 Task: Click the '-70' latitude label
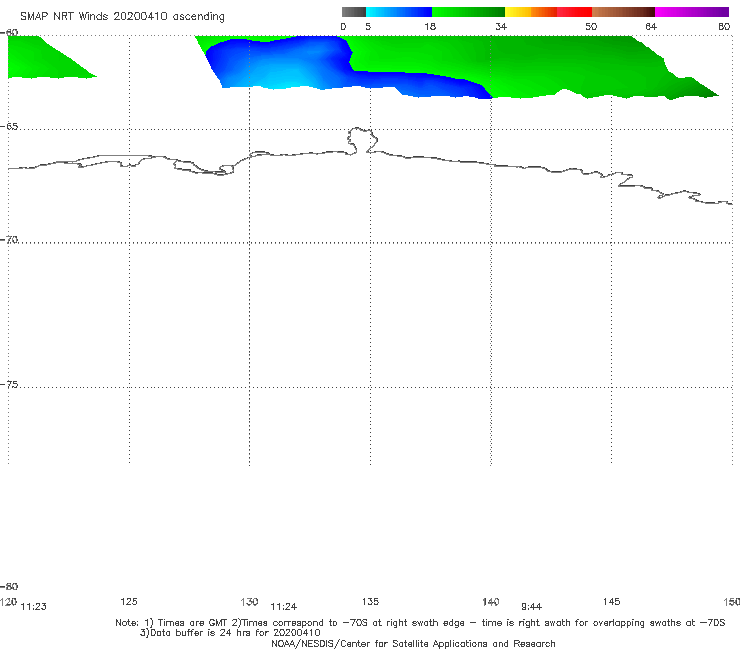(x=9, y=240)
